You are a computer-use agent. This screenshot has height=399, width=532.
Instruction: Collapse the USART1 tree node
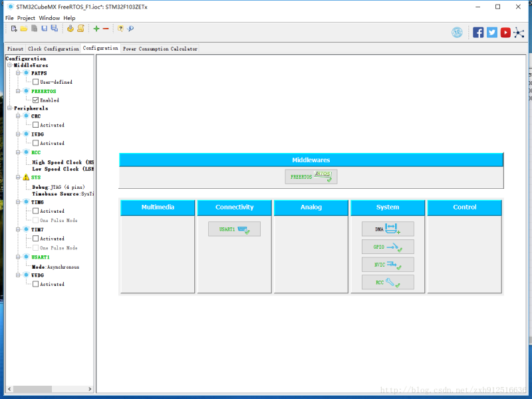[18, 257]
